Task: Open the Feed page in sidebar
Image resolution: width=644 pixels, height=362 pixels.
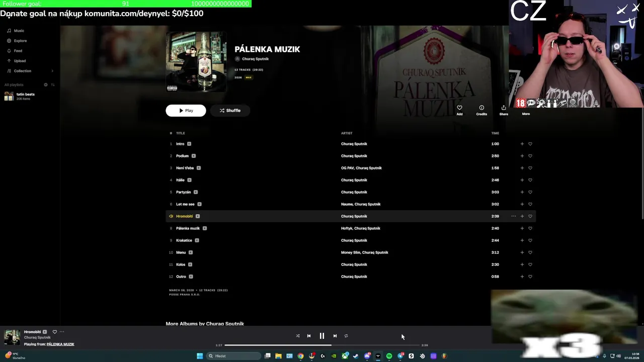Action: (x=14, y=51)
